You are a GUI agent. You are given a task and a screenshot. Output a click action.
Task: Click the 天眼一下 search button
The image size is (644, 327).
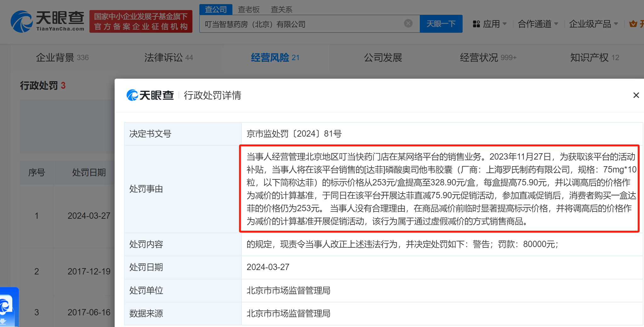441,24
